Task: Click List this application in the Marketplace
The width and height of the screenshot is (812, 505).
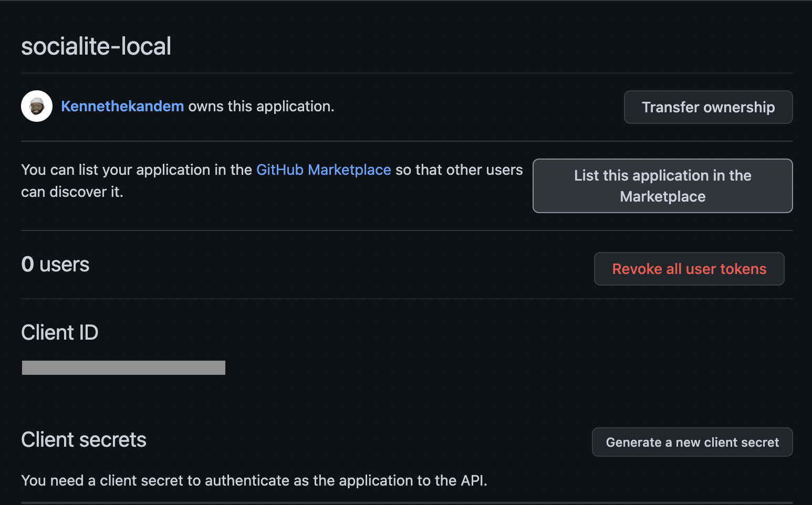Action: [662, 186]
